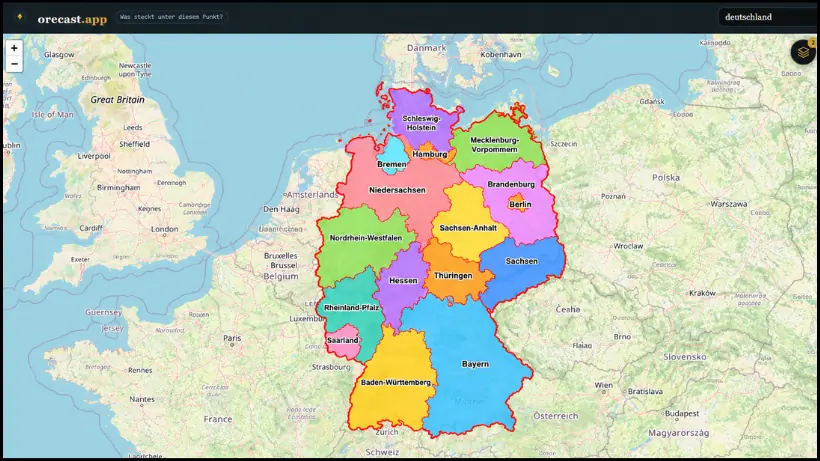
Task: Select the Bayern state on the map
Action: coord(475,364)
